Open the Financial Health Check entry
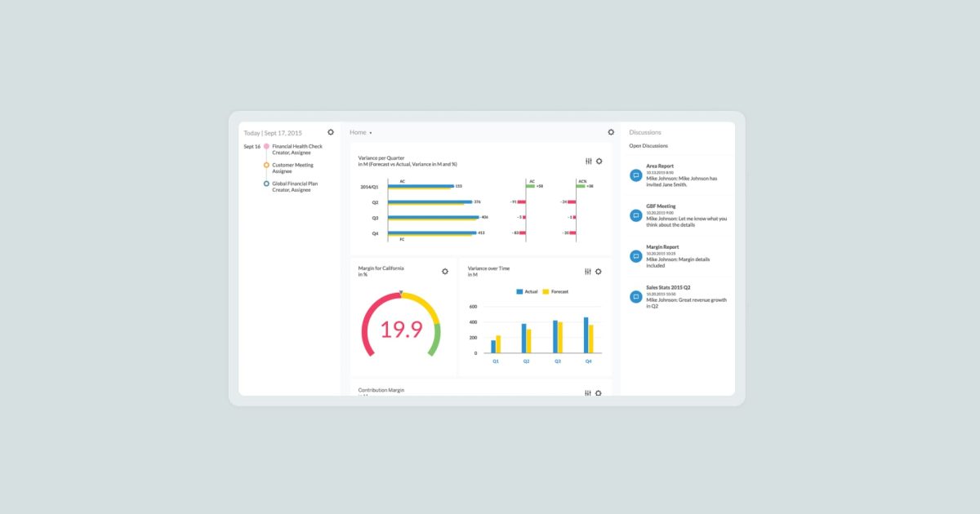 point(296,146)
